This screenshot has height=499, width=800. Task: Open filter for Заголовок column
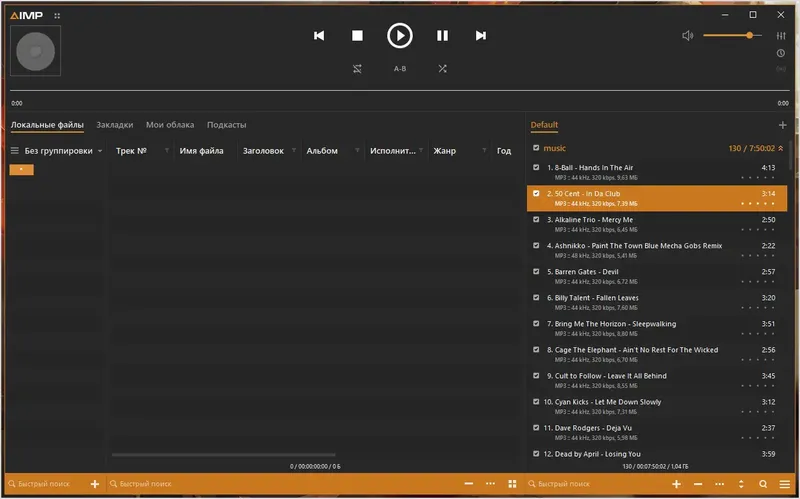click(x=294, y=151)
